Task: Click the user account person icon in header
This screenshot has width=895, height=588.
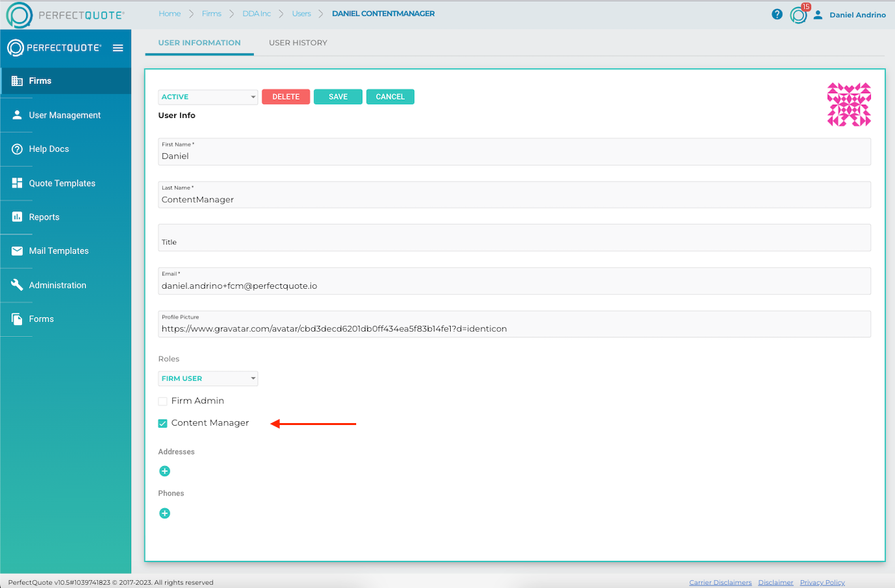Action: tap(818, 14)
